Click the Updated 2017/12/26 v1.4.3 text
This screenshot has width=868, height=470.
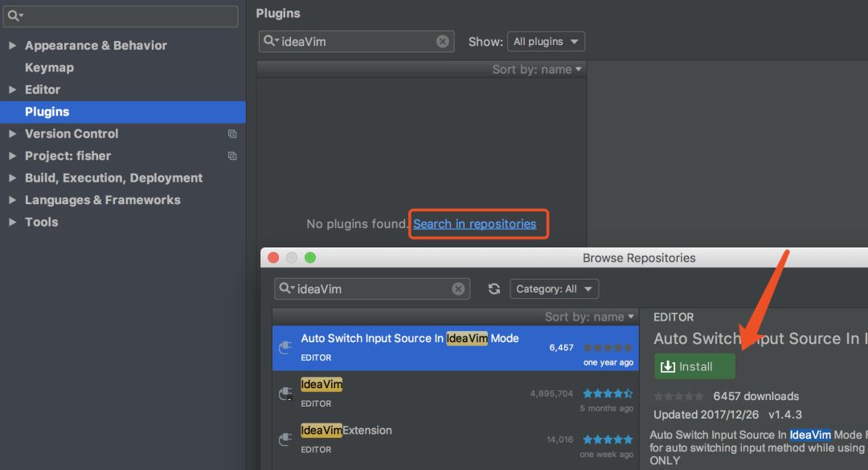pyautogui.click(x=727, y=415)
